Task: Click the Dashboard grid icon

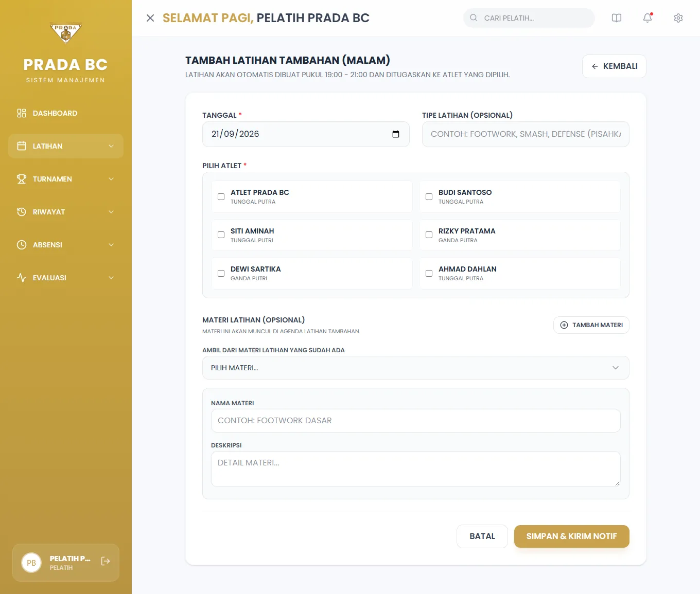Action: [x=22, y=113]
